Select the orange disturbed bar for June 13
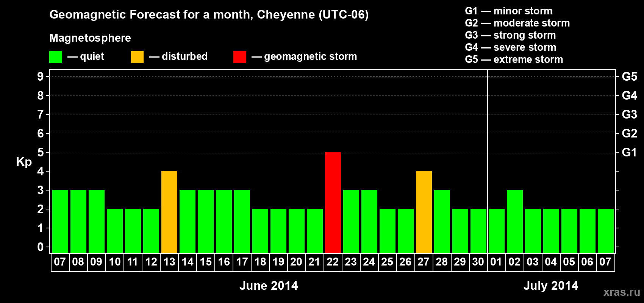 tap(169, 212)
